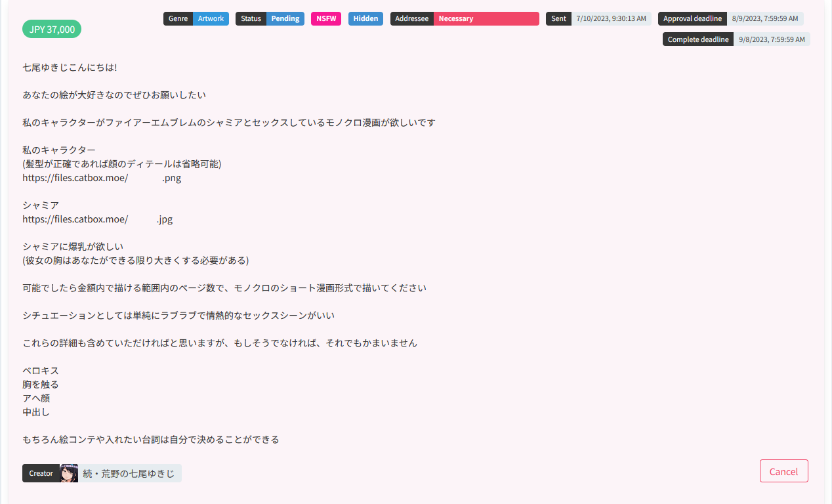Click the Addressee Necessary badge

465,18
